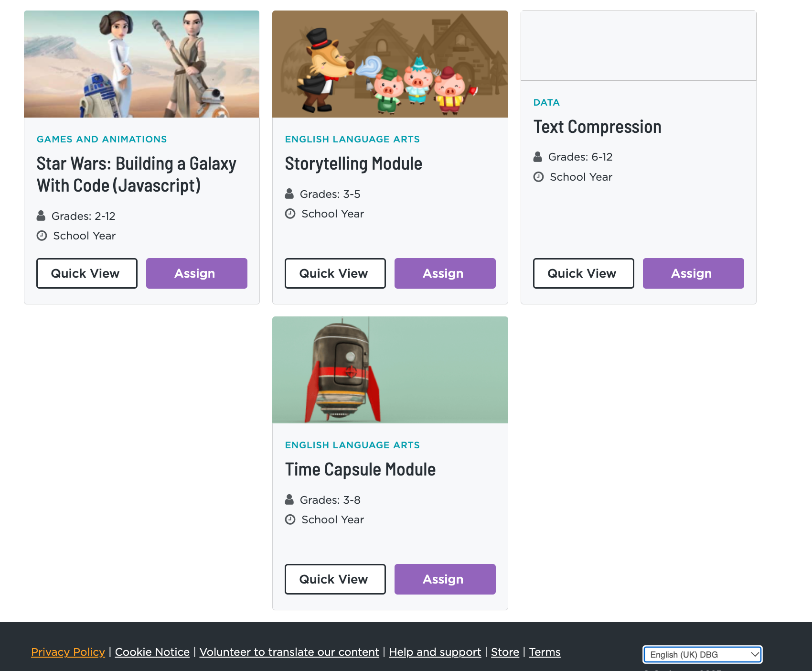Click English Language Arts label above Storytelling Module
This screenshot has width=812, height=671.
[353, 139]
